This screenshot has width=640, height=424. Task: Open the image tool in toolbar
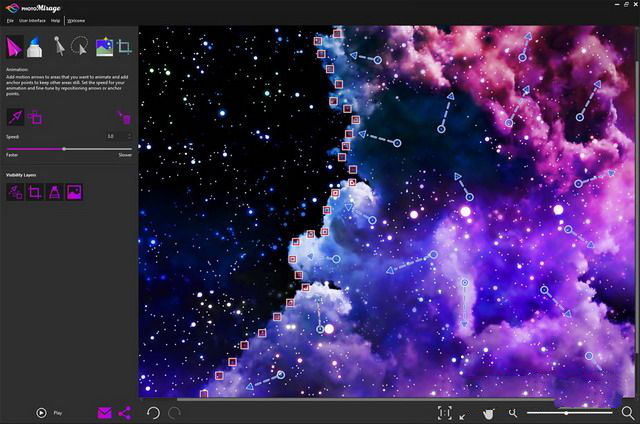point(104,46)
